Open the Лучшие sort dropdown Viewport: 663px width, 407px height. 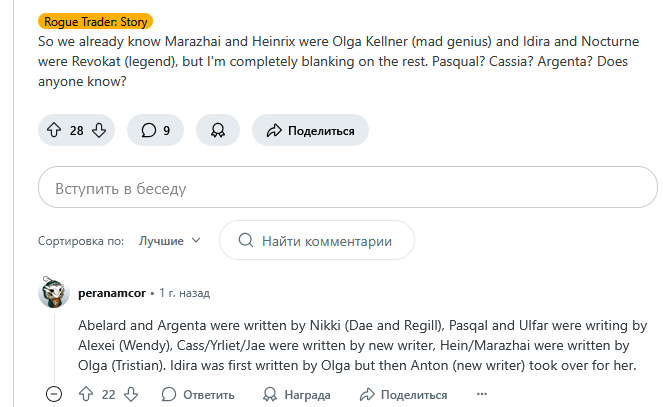click(169, 241)
